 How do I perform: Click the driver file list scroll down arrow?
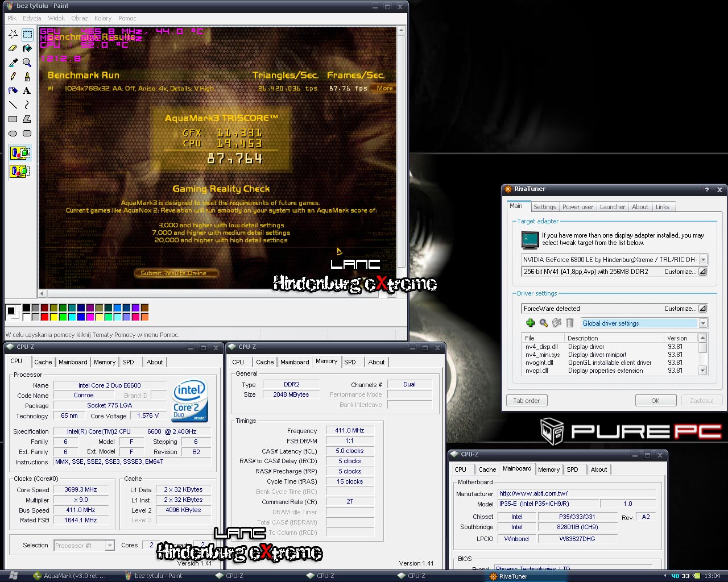click(703, 371)
